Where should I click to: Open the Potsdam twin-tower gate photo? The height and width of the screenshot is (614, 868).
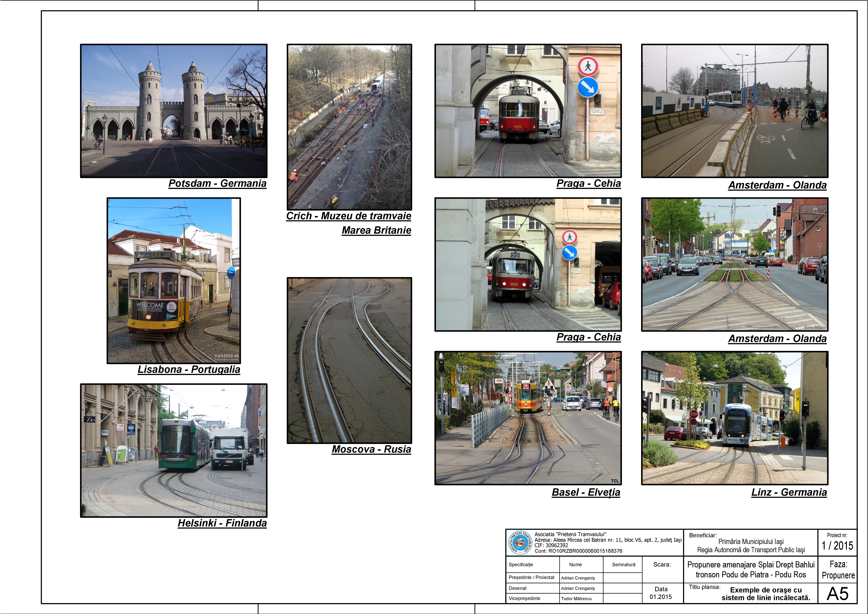pyautogui.click(x=174, y=111)
